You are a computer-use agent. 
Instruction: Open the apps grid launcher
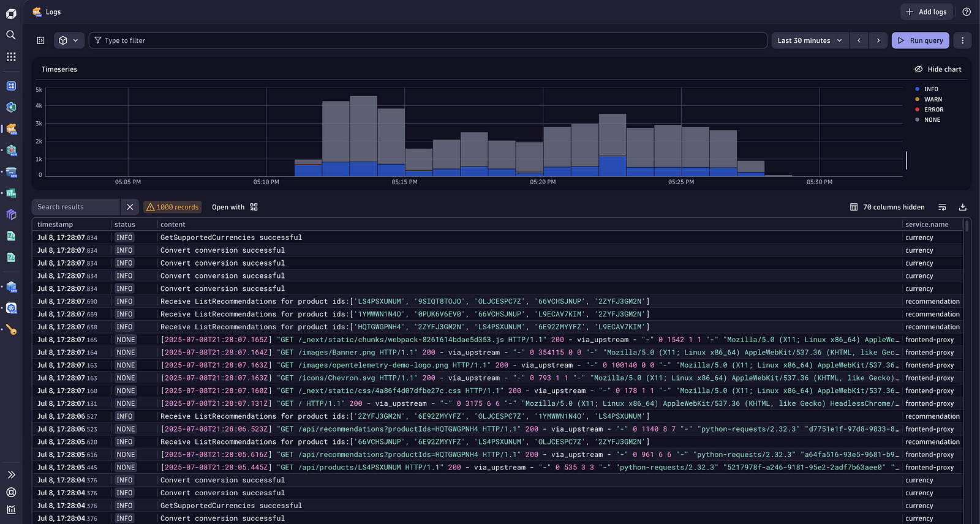pos(11,57)
